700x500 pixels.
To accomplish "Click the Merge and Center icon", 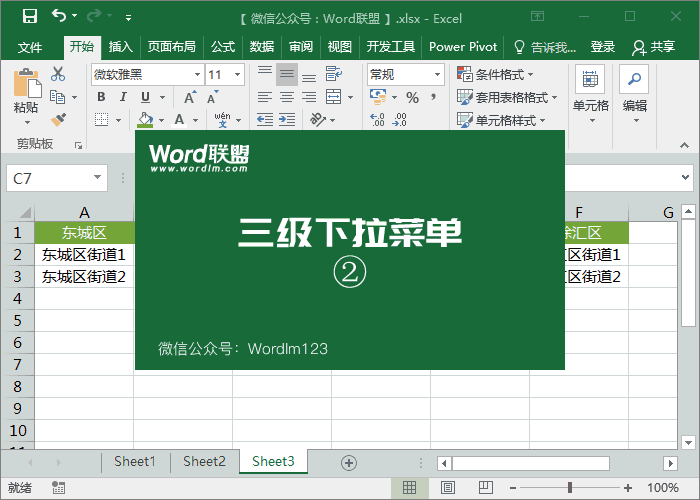I will 334,97.
